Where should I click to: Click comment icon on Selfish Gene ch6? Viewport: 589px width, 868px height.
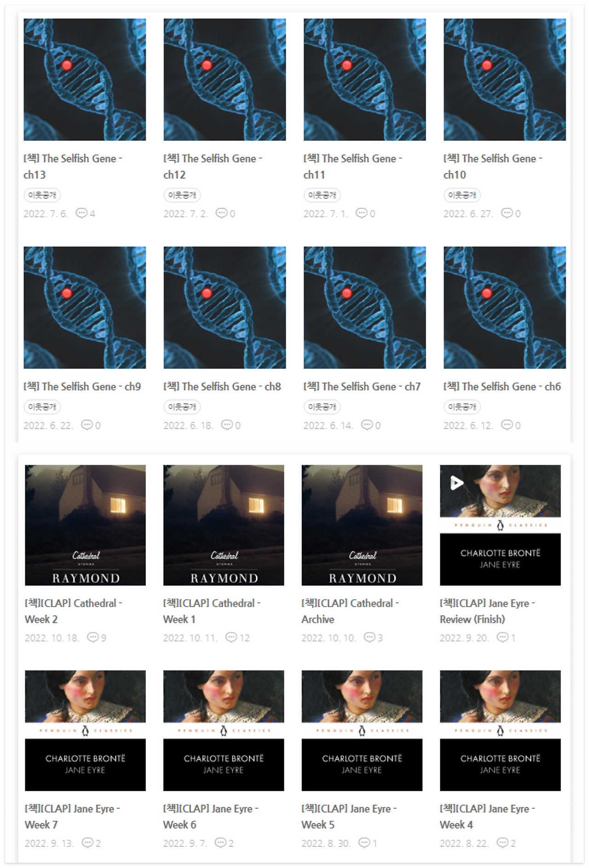coord(507,425)
